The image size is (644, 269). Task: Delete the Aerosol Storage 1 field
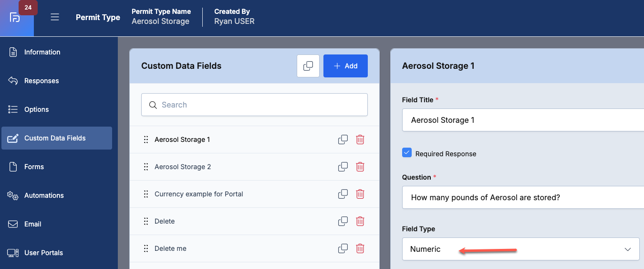pyautogui.click(x=360, y=140)
